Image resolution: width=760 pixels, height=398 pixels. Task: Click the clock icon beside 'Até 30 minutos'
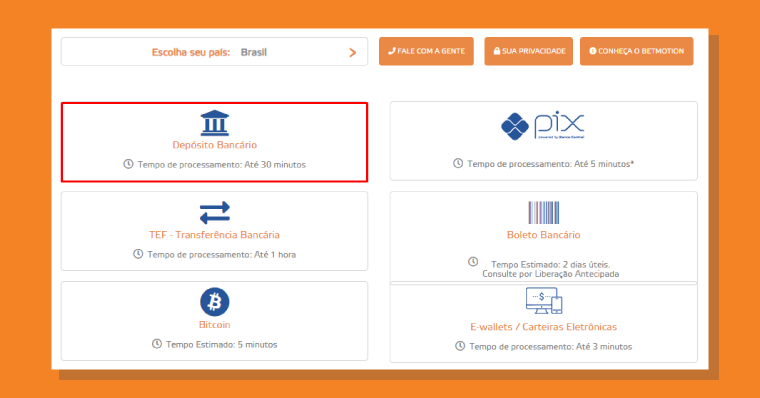(x=128, y=164)
